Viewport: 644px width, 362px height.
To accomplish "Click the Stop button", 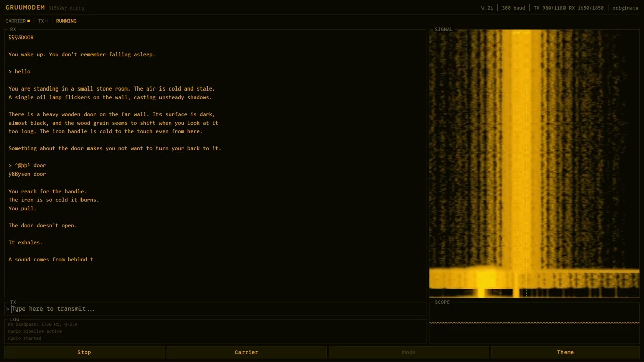I will click(84, 352).
